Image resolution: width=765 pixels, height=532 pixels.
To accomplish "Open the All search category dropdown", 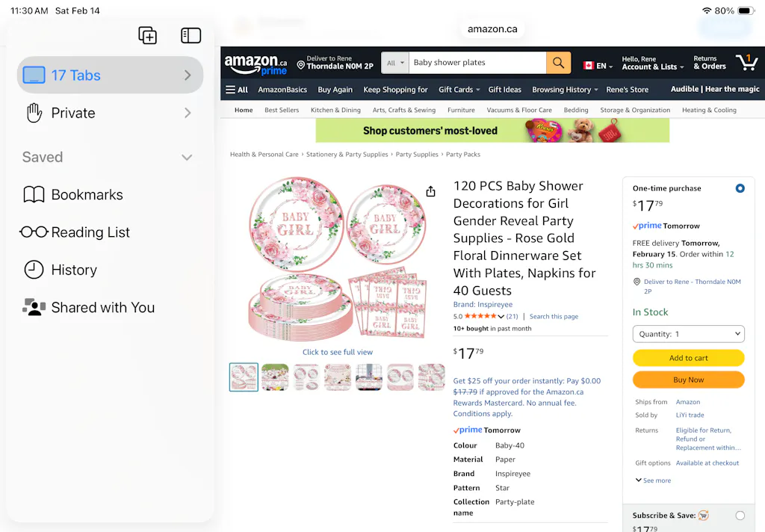I will click(x=395, y=63).
